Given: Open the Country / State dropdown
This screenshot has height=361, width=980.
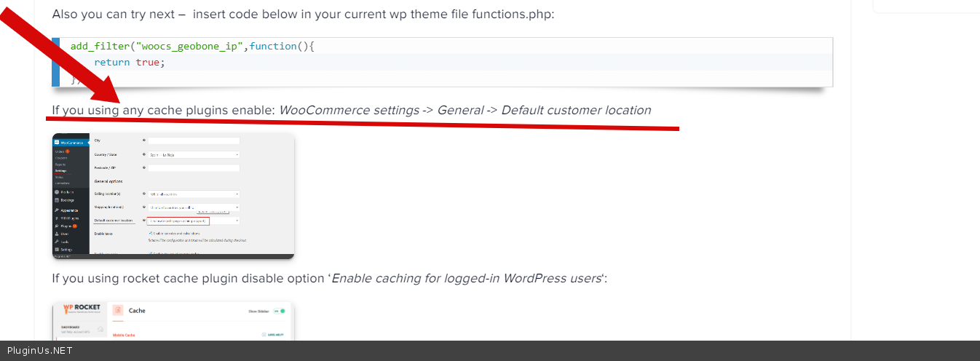Looking at the screenshot, I should point(194,154).
